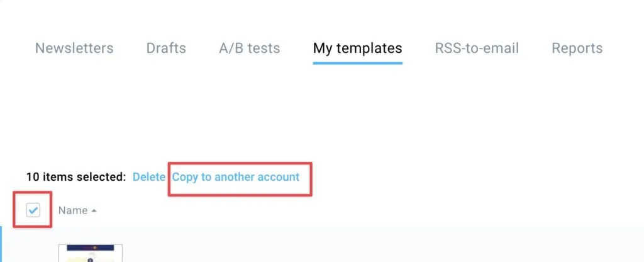Click the blue underline below My templates
Viewport: 644px width, 262px height.
point(358,63)
